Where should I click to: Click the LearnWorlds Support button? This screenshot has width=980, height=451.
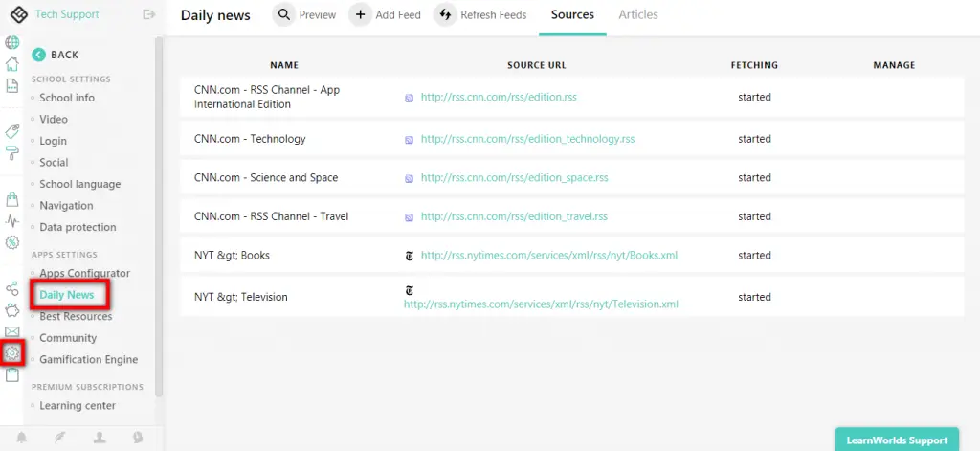click(897, 440)
